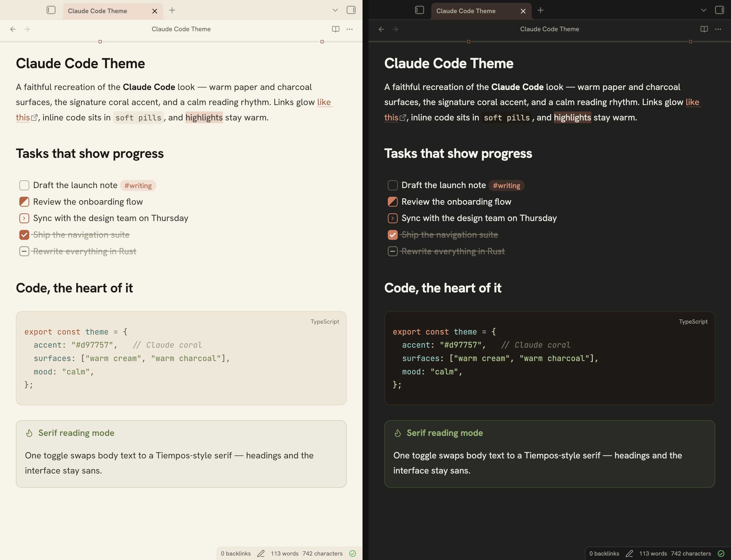This screenshot has height=560, width=731.
Task: Toggle 'Review the onboarding flow' checkbox, dark window
Action: click(393, 202)
